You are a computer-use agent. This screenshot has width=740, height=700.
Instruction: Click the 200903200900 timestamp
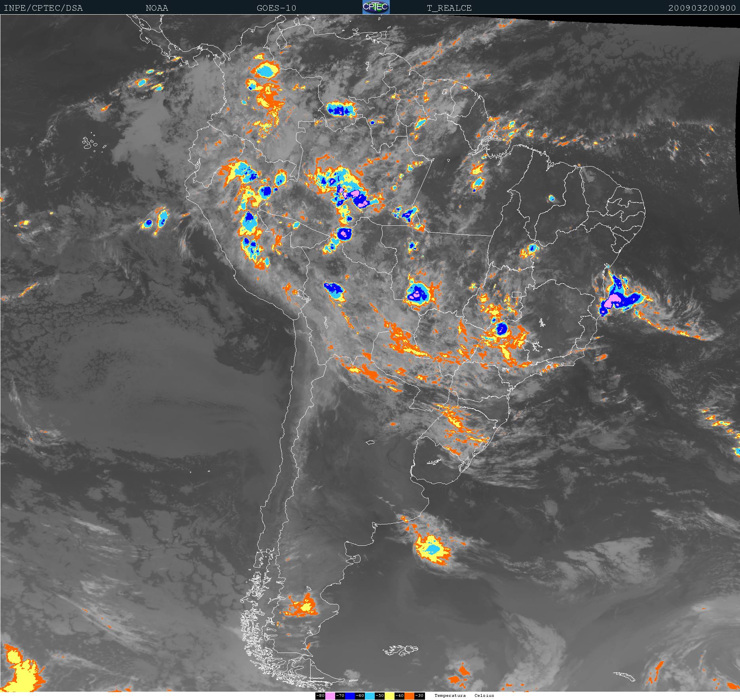(702, 8)
